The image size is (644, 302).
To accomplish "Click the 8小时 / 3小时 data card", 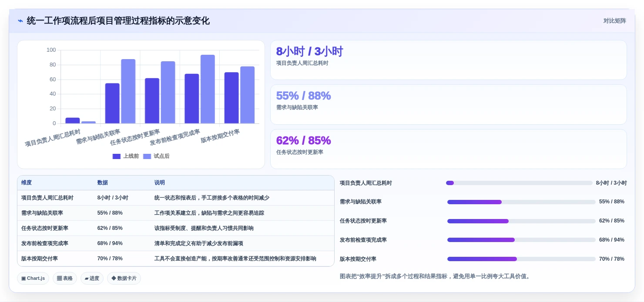I will click(449, 60).
